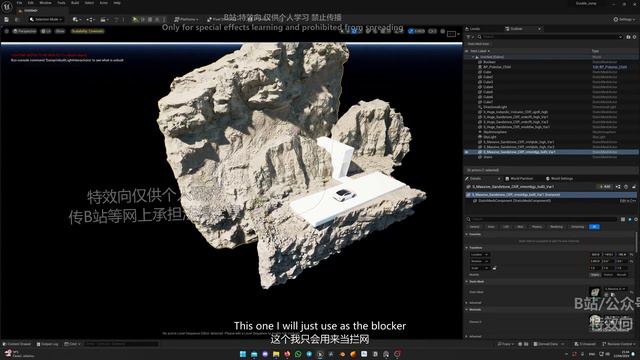Open the Settings dropdown in toolbar
Screen dimensions: 640x360
click(x=624, y=20)
